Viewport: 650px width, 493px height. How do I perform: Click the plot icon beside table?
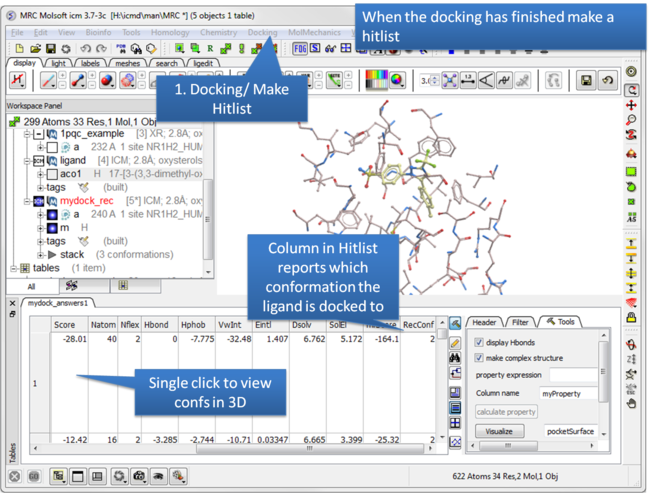tap(456, 442)
